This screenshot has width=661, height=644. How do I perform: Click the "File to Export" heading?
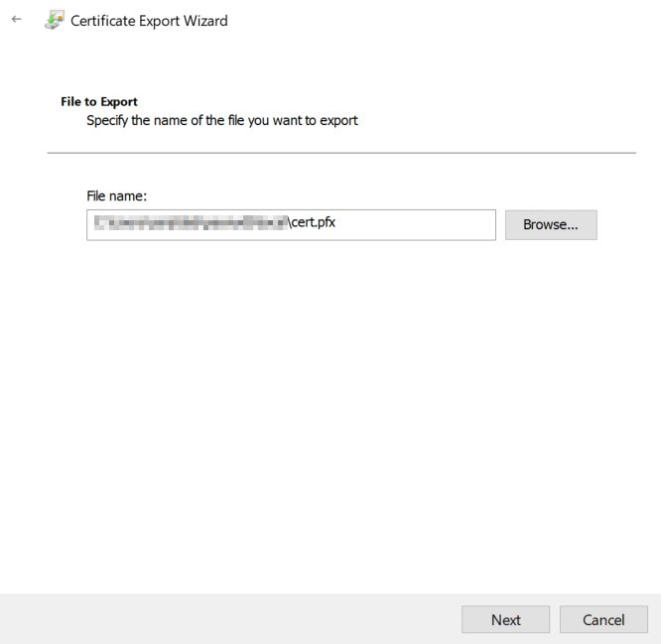pos(99,101)
